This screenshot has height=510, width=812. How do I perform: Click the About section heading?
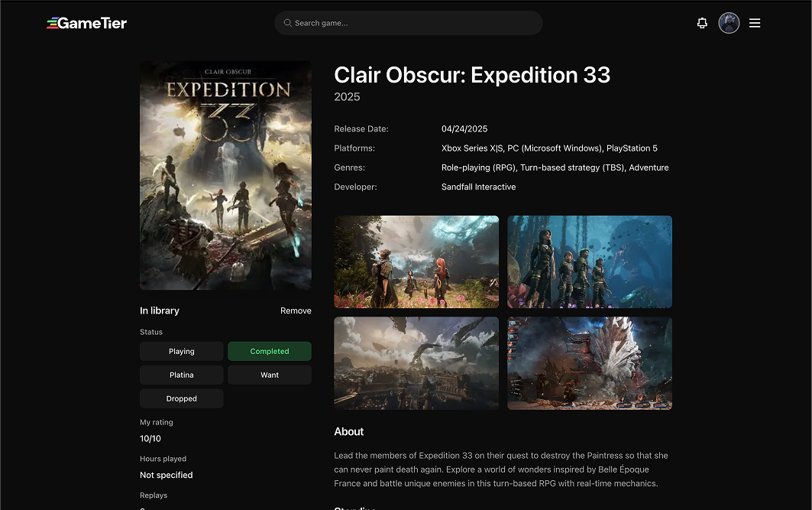[348, 431]
